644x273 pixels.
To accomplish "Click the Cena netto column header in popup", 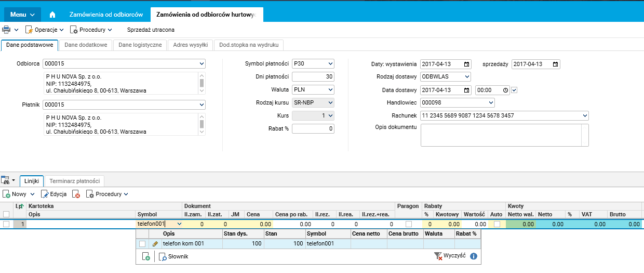I will (x=369, y=234).
